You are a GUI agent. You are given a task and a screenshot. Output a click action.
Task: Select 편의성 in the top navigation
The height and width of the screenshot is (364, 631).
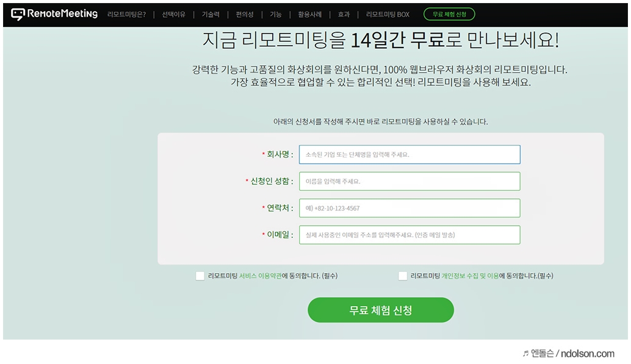click(245, 15)
